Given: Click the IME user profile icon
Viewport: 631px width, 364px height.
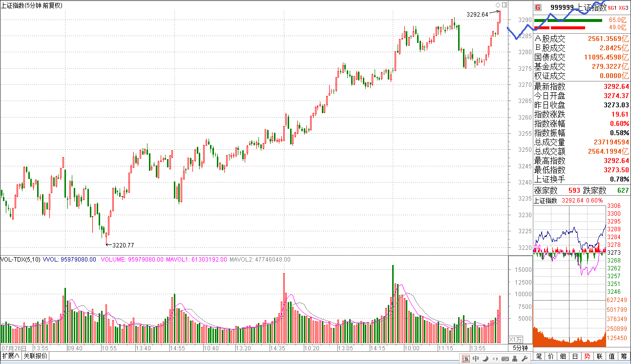Looking at the screenshot, I should pyautogui.click(x=514, y=359).
